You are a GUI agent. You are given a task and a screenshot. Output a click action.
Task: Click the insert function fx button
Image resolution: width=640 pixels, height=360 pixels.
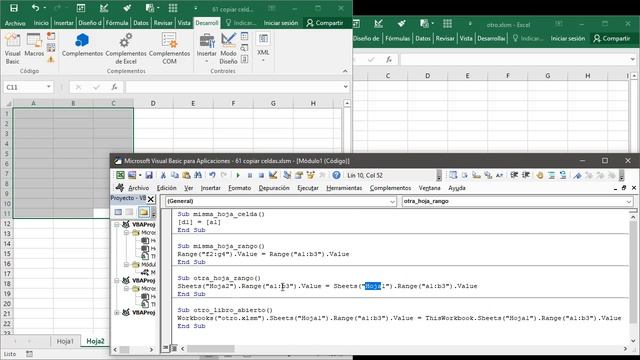[x=115, y=87]
